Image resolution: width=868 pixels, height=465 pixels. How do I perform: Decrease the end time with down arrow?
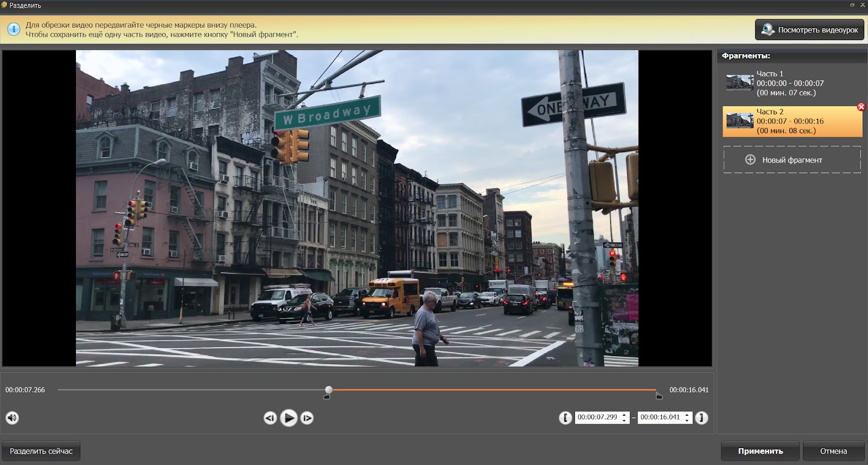pos(687,421)
